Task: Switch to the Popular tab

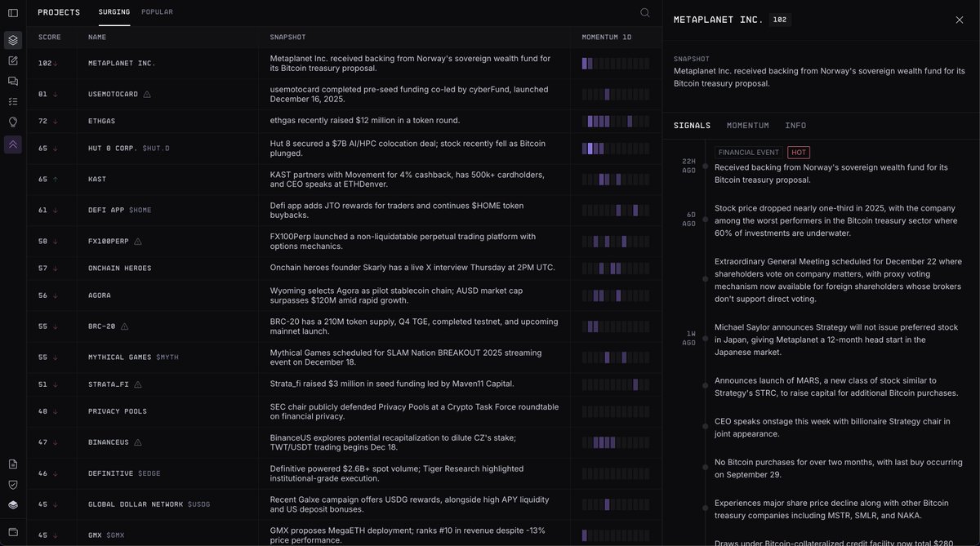Action: pyautogui.click(x=157, y=12)
